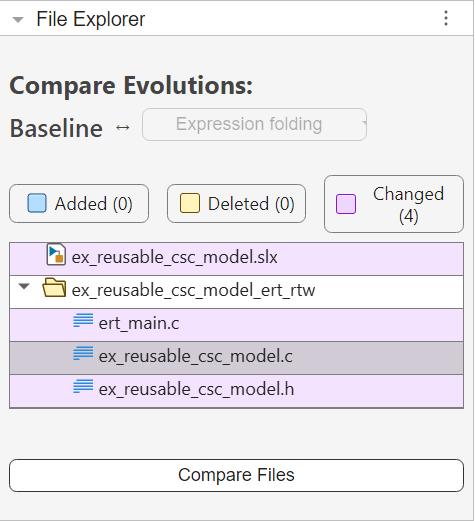The height and width of the screenshot is (521, 475).
Task: Open the Expression folding evolution dropdown
Action: 255,124
